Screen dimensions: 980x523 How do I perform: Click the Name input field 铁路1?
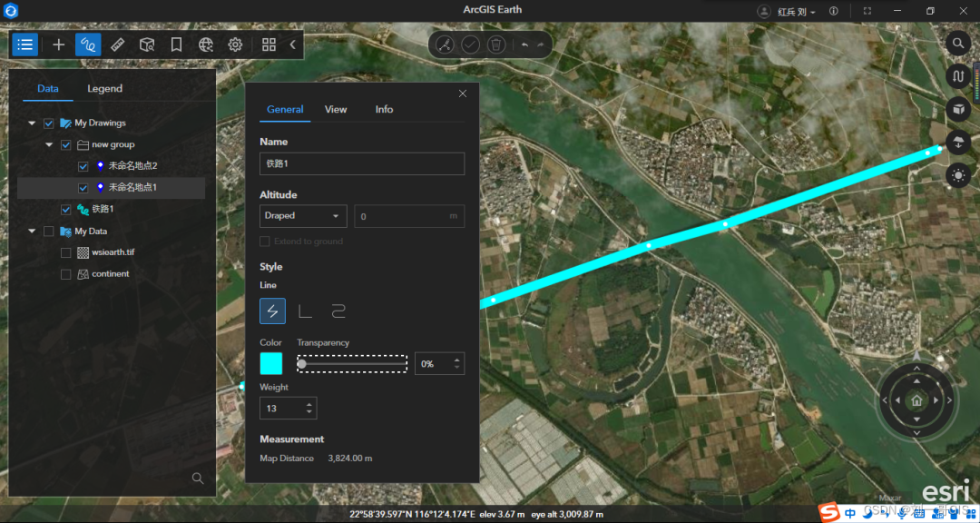click(362, 164)
